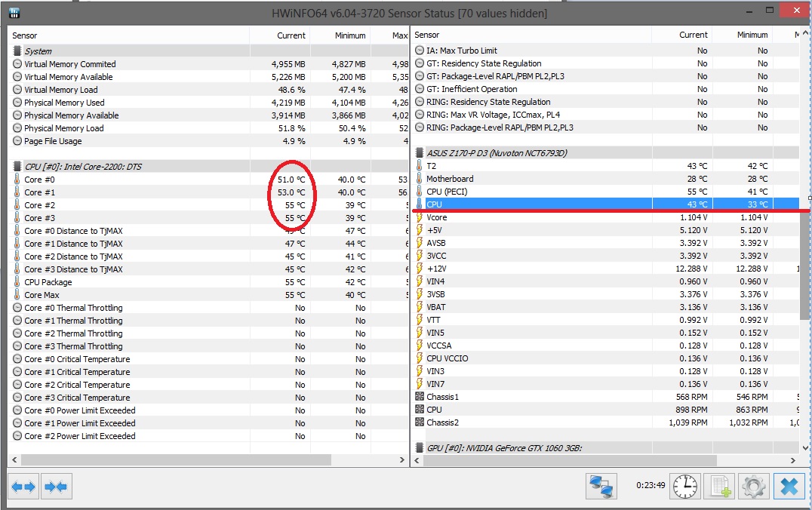Select GT: Residency State Regulation row

pyautogui.click(x=606, y=63)
